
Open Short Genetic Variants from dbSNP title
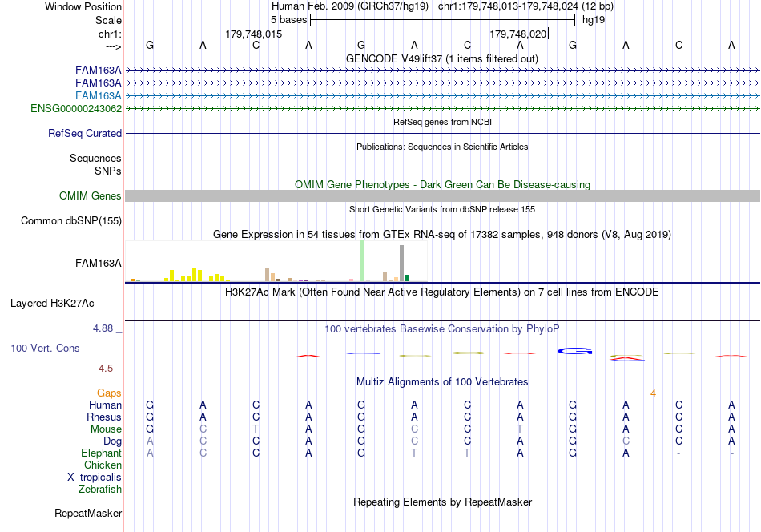pyautogui.click(x=442, y=209)
